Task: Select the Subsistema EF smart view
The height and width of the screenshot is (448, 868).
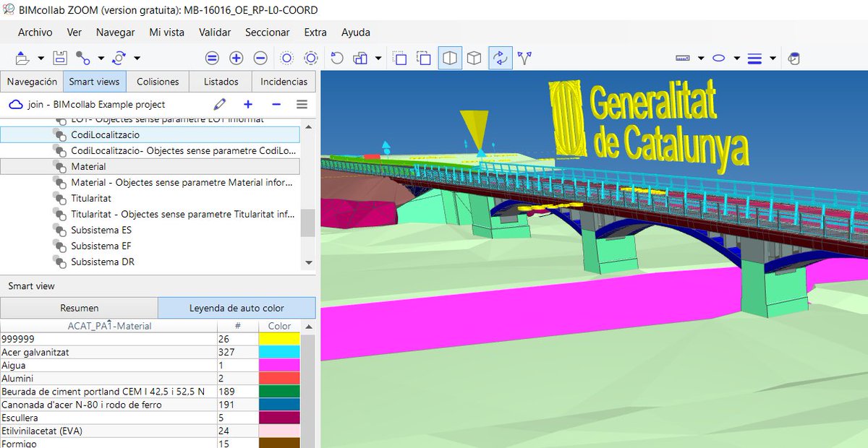Action: point(150,246)
